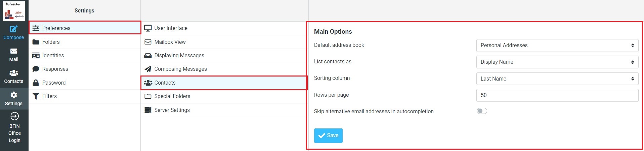Open Contacts from the left sidebar icon
Screen dimensions: 644x151
(14, 73)
